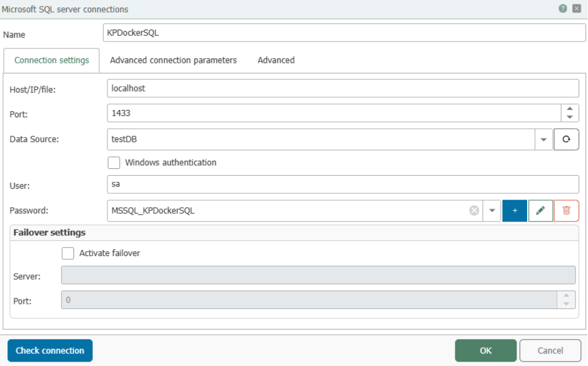The height and width of the screenshot is (366, 588).
Task: Increase the failover Port value
Action: coord(566,296)
